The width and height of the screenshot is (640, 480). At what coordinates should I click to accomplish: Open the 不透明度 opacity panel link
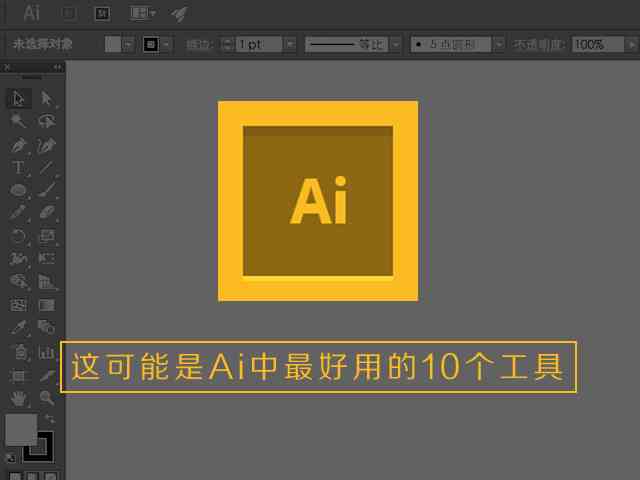click(x=539, y=44)
